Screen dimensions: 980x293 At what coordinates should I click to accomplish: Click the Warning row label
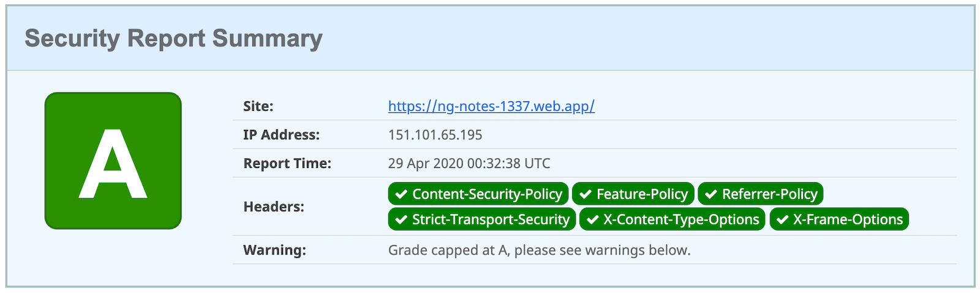(274, 250)
